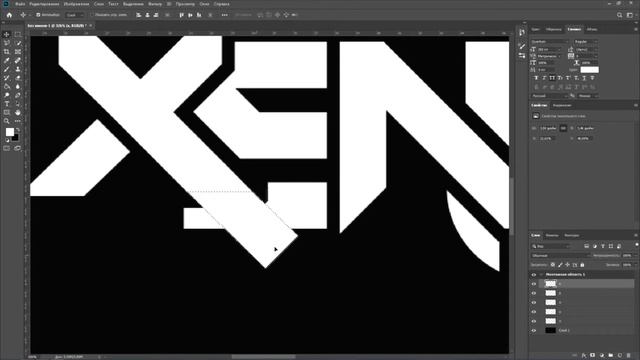The width and height of the screenshot is (640, 360).
Task: Toggle lock all padlock icon in Layers
Action: 582,265
